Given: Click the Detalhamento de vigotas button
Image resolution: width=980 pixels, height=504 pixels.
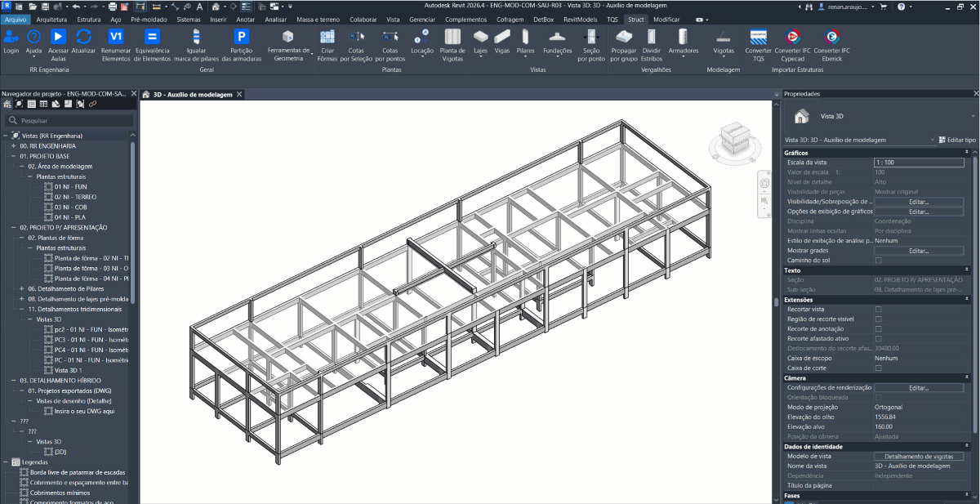Looking at the screenshot, I should [919, 457].
